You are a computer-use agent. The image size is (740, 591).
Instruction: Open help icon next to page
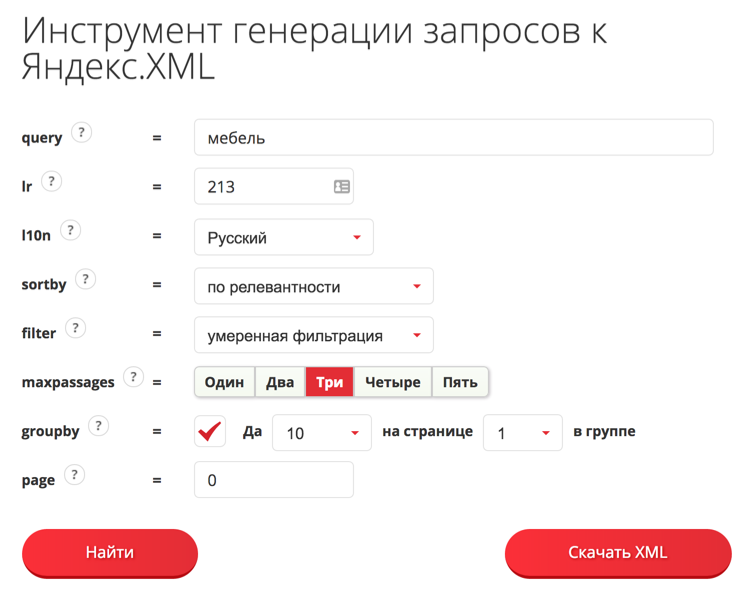tap(74, 475)
